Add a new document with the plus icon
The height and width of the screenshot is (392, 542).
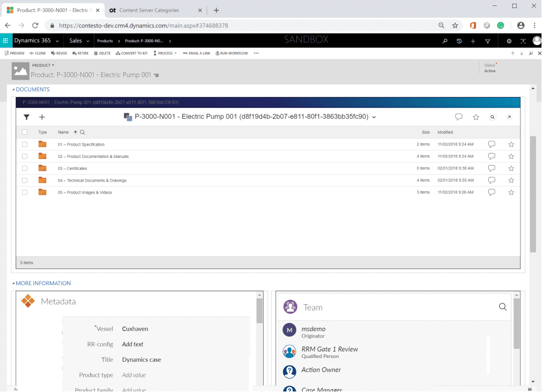(42, 117)
